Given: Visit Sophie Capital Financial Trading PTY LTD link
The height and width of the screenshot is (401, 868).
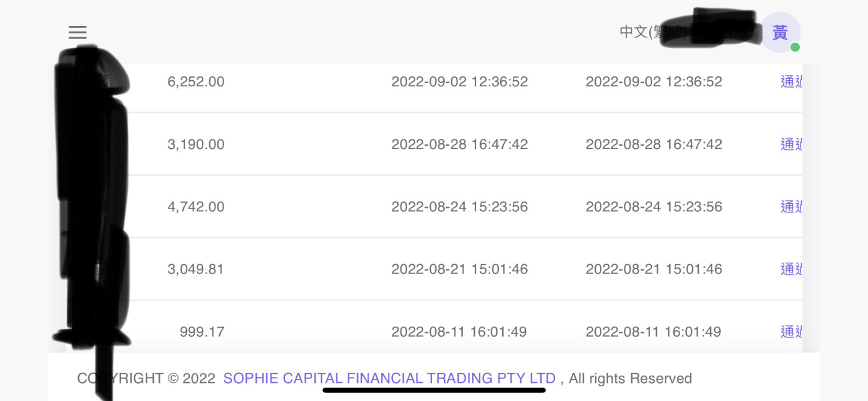Looking at the screenshot, I should click(x=389, y=378).
